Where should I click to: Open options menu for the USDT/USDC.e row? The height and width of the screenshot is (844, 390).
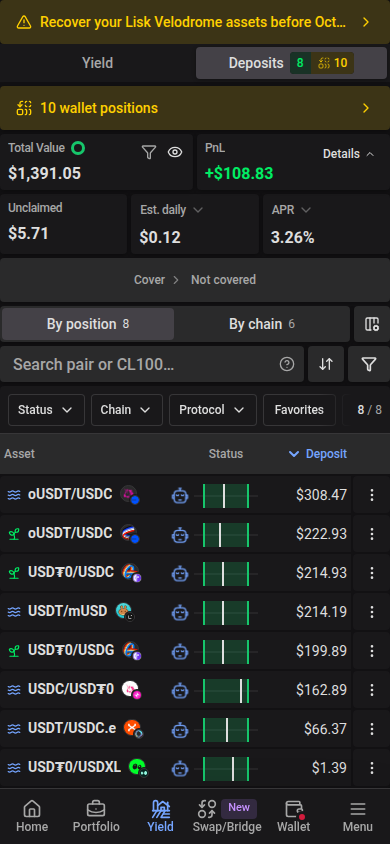(371, 729)
